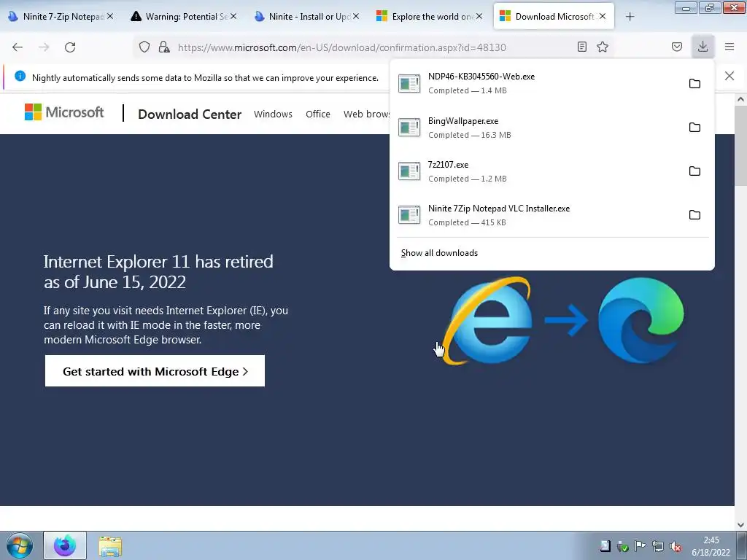Click the notification info icon
Screen dimensions: 747x560
pyautogui.click(x=20, y=76)
